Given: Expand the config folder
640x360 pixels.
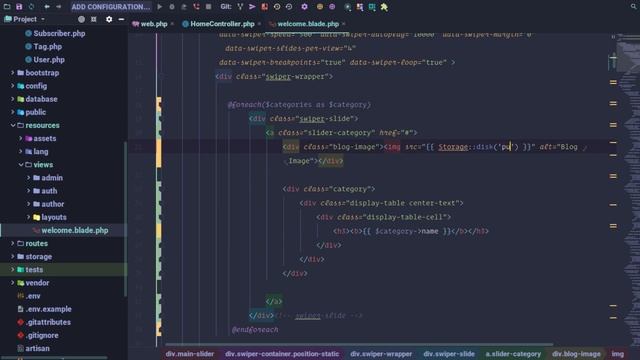Looking at the screenshot, I should click(13, 86).
